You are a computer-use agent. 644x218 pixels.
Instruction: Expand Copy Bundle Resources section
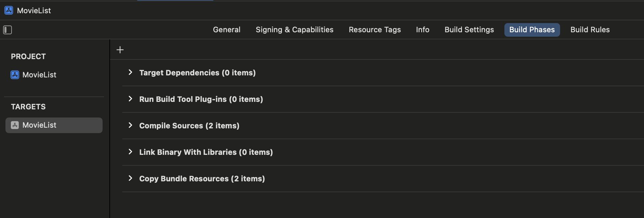130,178
